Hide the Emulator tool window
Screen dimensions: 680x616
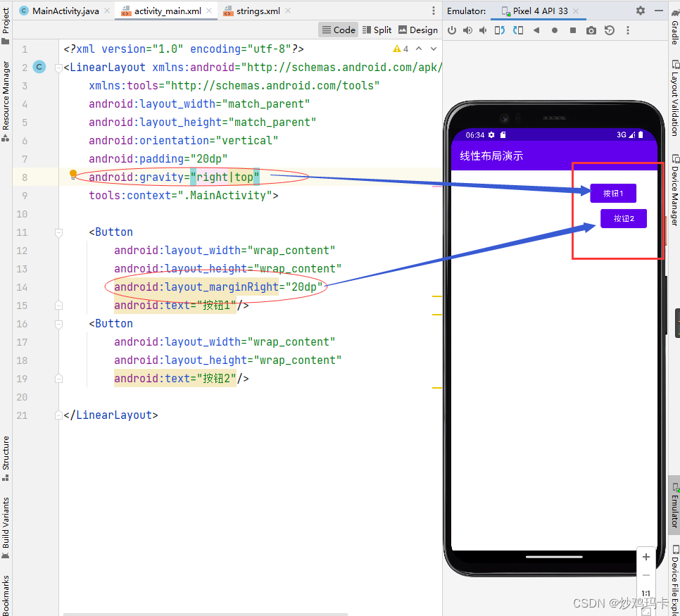[x=659, y=11]
